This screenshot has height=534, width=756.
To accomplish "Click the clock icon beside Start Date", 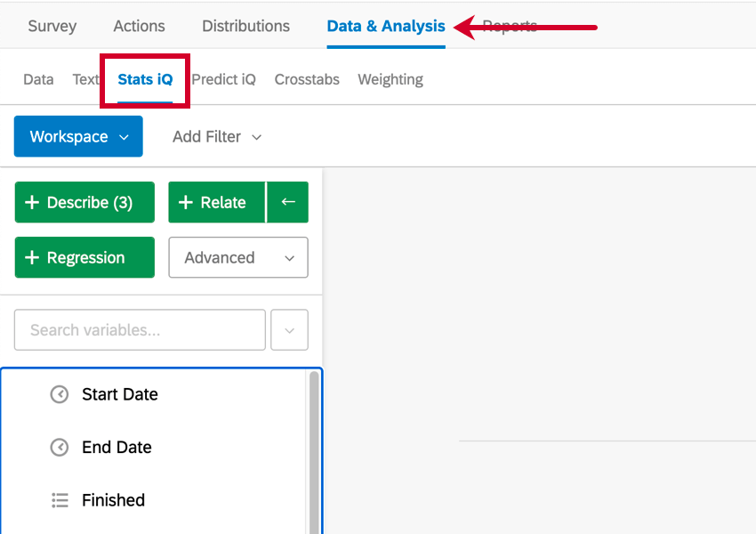I will (59, 394).
